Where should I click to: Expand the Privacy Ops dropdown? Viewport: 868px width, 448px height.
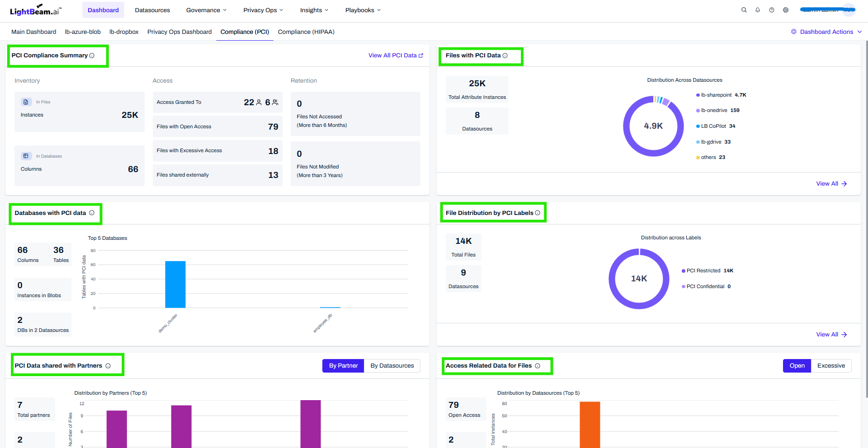pyautogui.click(x=263, y=10)
